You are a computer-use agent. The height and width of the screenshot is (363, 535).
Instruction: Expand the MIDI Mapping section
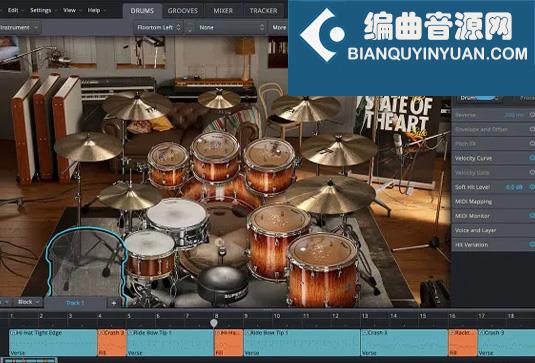click(x=473, y=202)
